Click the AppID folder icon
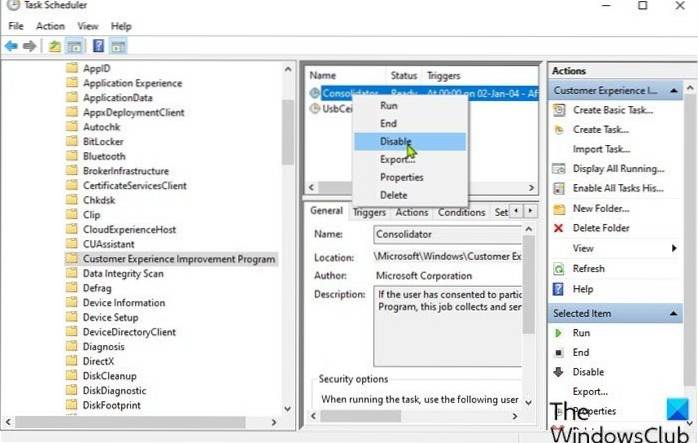Image resolution: width=698 pixels, height=443 pixels. tap(72, 68)
